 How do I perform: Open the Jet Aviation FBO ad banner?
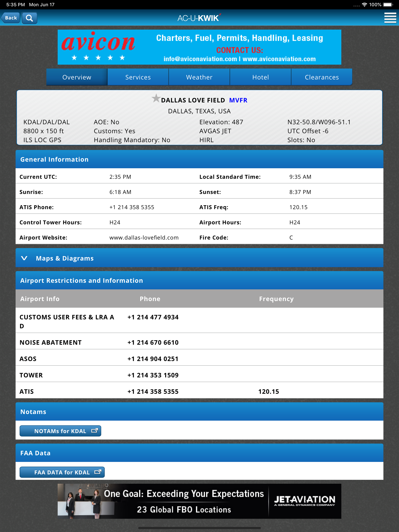click(199, 501)
